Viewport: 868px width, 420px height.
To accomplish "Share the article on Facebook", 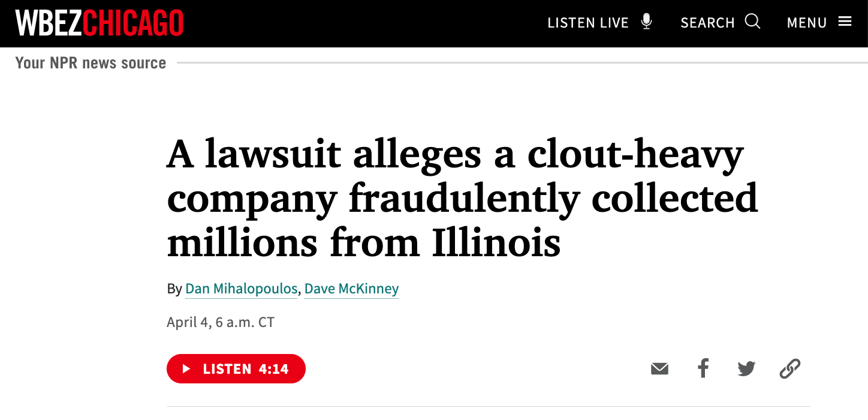I will [x=703, y=368].
